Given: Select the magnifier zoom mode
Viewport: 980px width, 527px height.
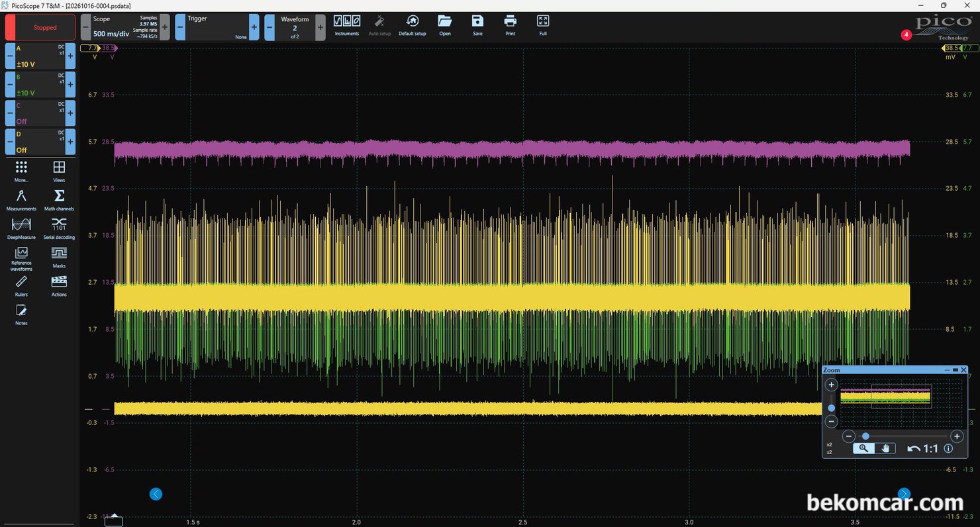Looking at the screenshot, I should (x=863, y=448).
